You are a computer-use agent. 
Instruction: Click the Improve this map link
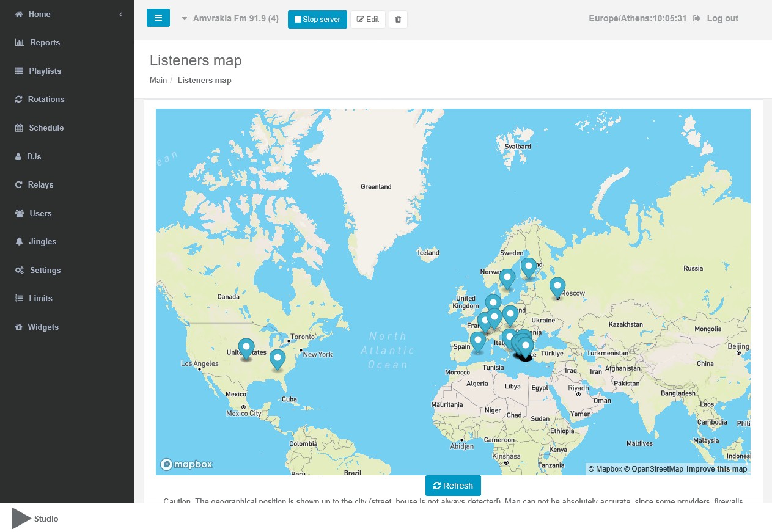tap(716, 469)
